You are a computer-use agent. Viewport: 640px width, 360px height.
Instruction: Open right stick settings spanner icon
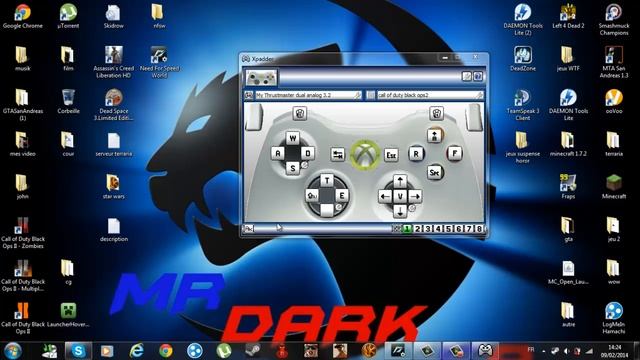point(412,208)
